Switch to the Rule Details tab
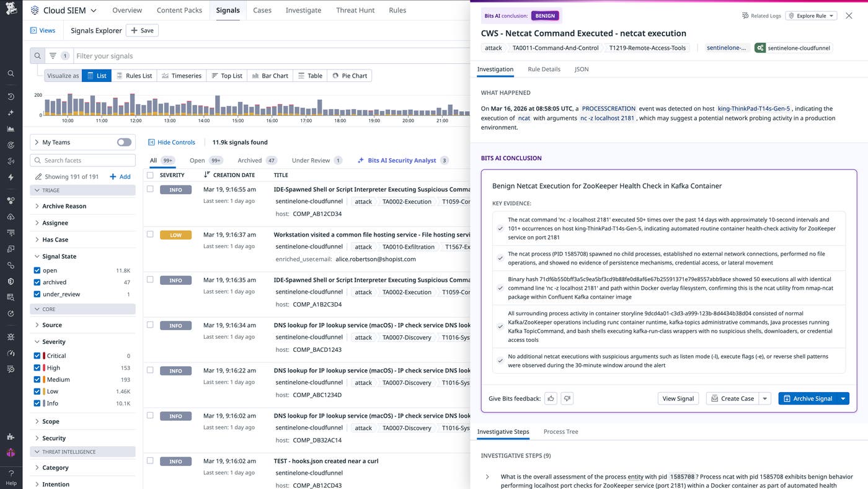This screenshot has width=868, height=489. pyautogui.click(x=544, y=69)
